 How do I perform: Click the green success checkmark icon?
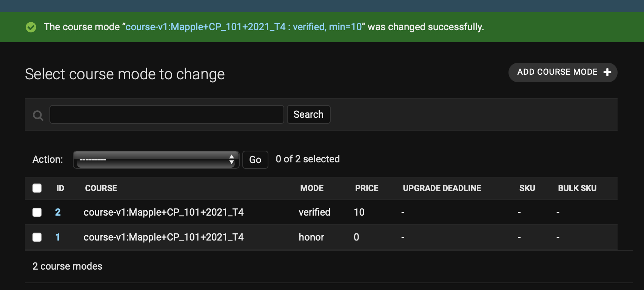pos(31,27)
